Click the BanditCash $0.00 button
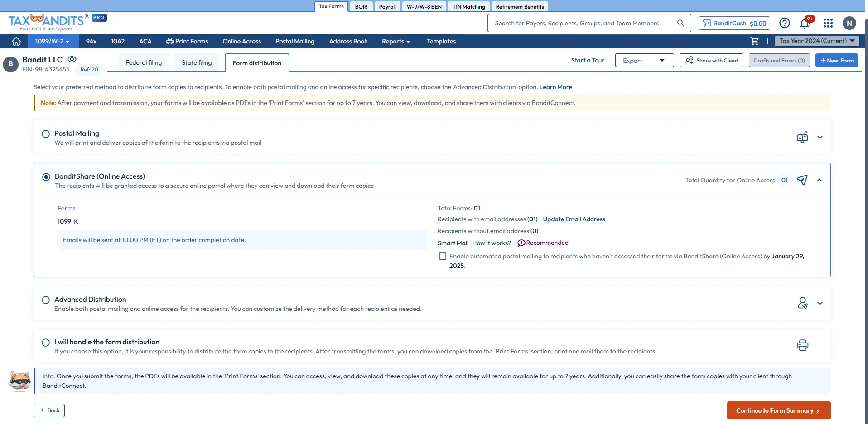Screen dimensions: 868x424 [734, 23]
